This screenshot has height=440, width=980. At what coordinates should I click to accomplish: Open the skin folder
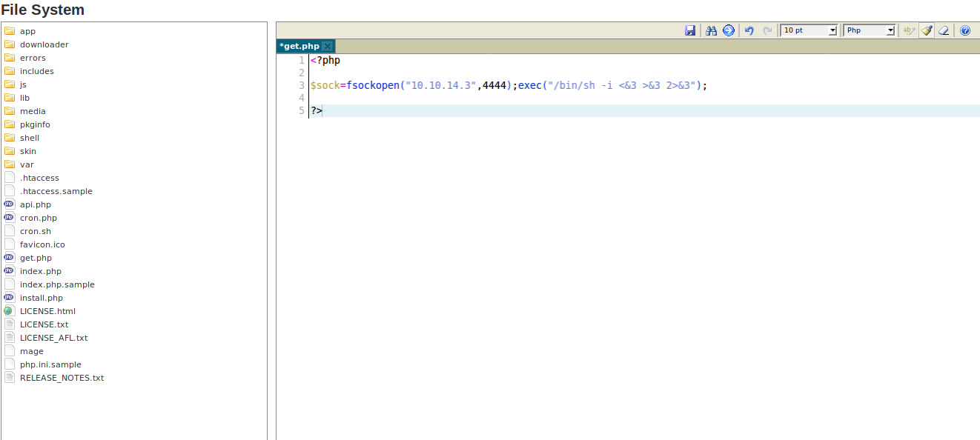click(x=28, y=151)
